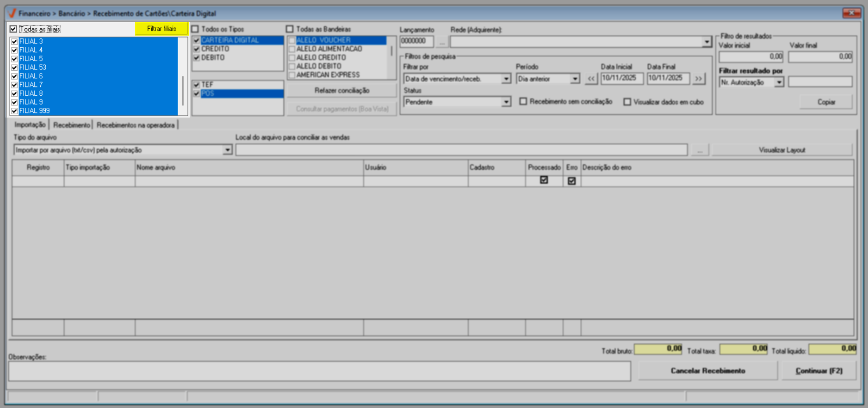Close the Recebimento de Cartões window
Screen dimensions: 868x408
tap(851, 13)
